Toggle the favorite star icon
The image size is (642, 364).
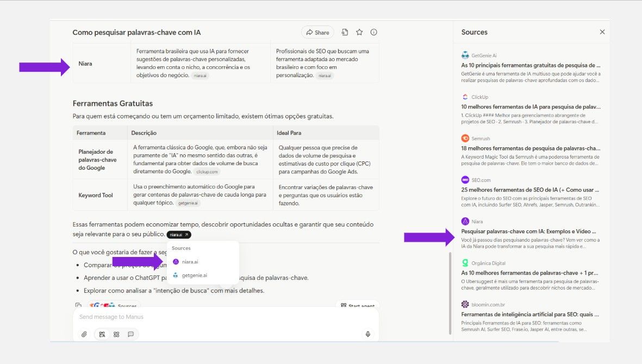click(359, 33)
